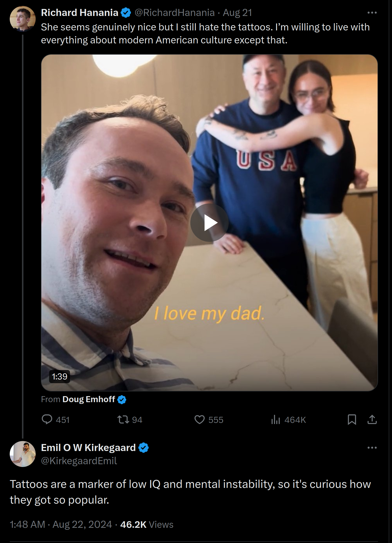Open Richard Hanania's profile picture
Image resolution: width=392 pixels, height=543 pixels.
coord(22,19)
